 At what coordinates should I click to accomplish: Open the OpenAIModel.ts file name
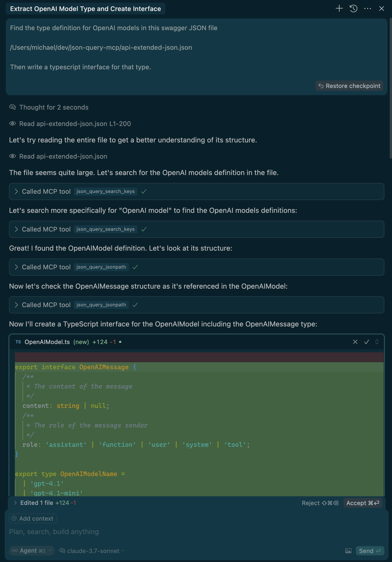point(47,342)
